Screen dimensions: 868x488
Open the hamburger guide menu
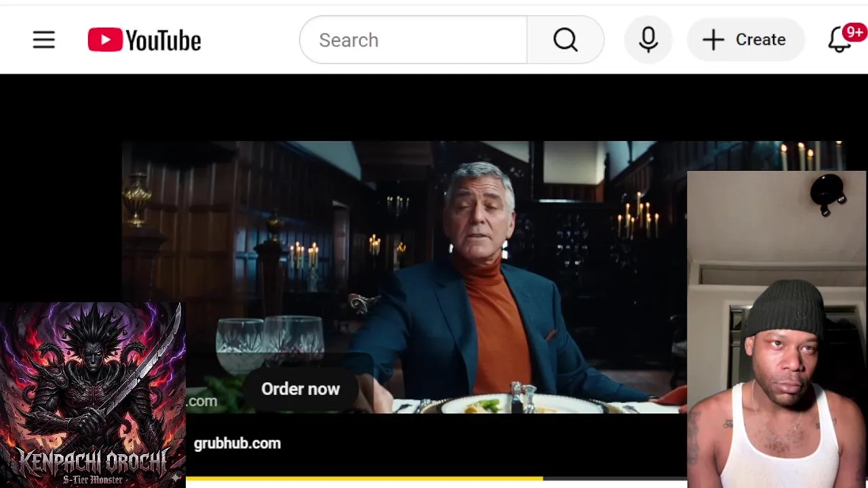(43, 40)
